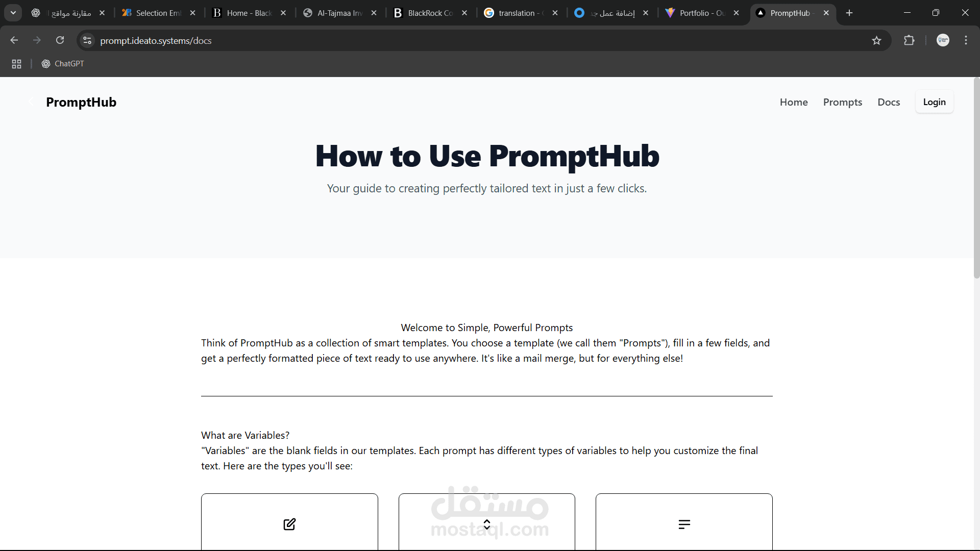980x551 pixels.
Task: Close the Home - Black tab
Action: [283, 13]
